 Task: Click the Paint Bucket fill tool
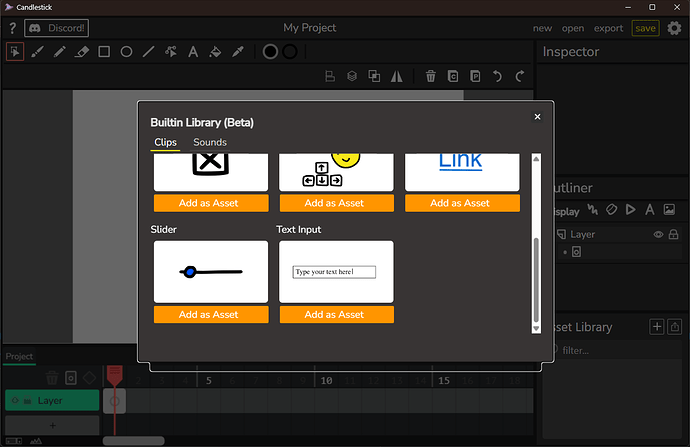(x=215, y=52)
